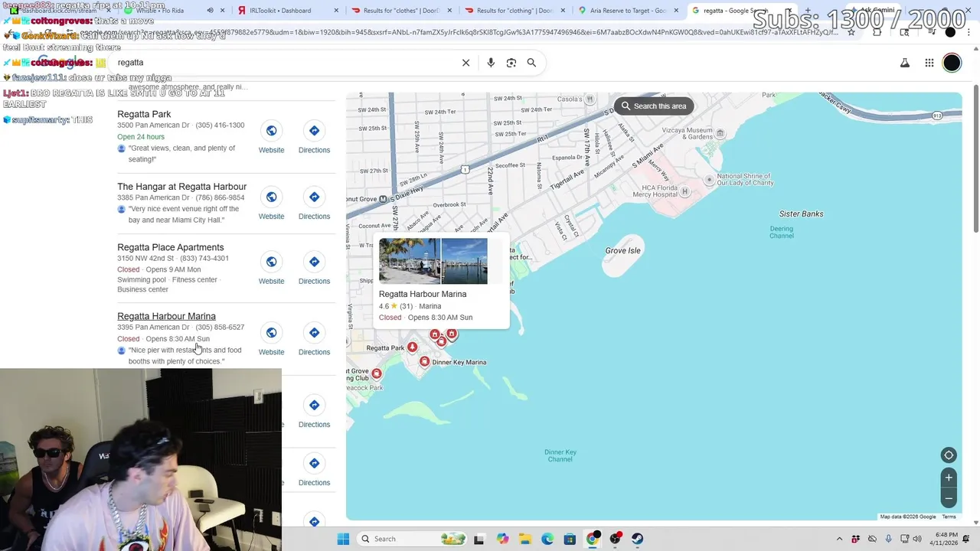Open the map Terms link

(949, 517)
